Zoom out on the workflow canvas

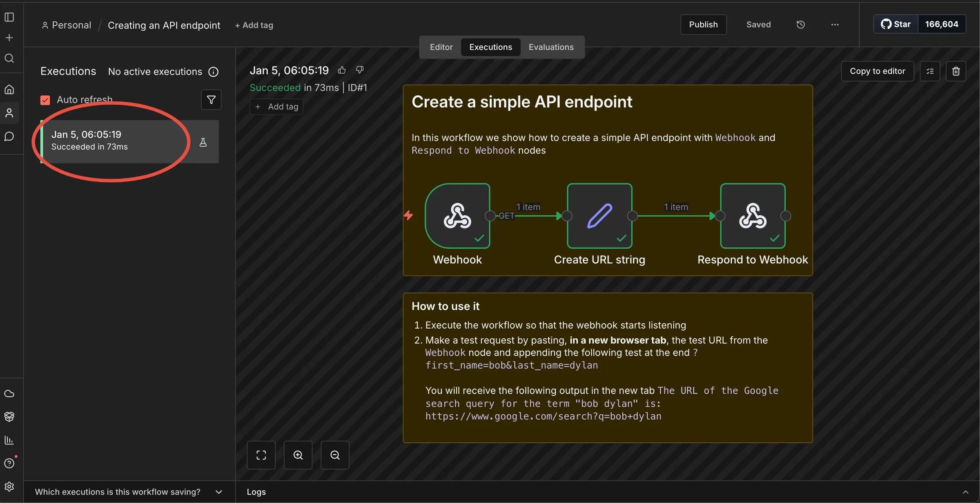click(x=335, y=455)
